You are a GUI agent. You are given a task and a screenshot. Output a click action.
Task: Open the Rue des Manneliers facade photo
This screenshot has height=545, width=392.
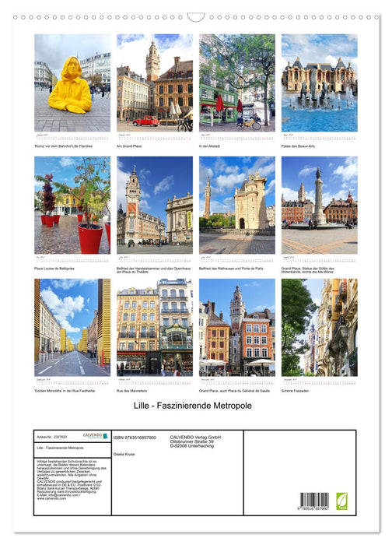(155, 328)
